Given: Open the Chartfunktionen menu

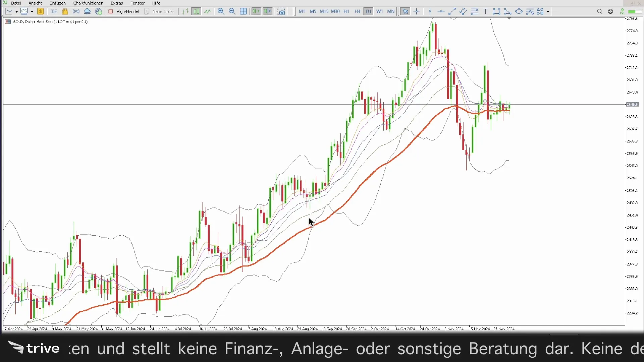Looking at the screenshot, I should tap(88, 3).
